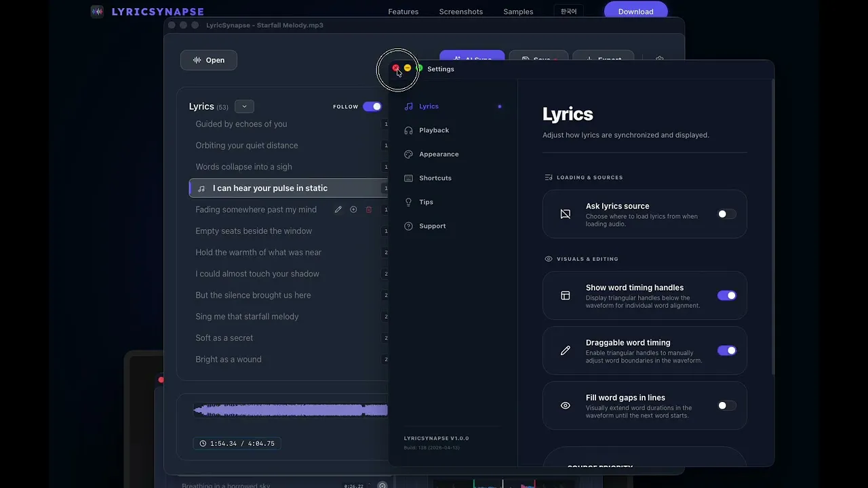
Task: Click the lightbulb icon beside Tips
Action: [408, 202]
